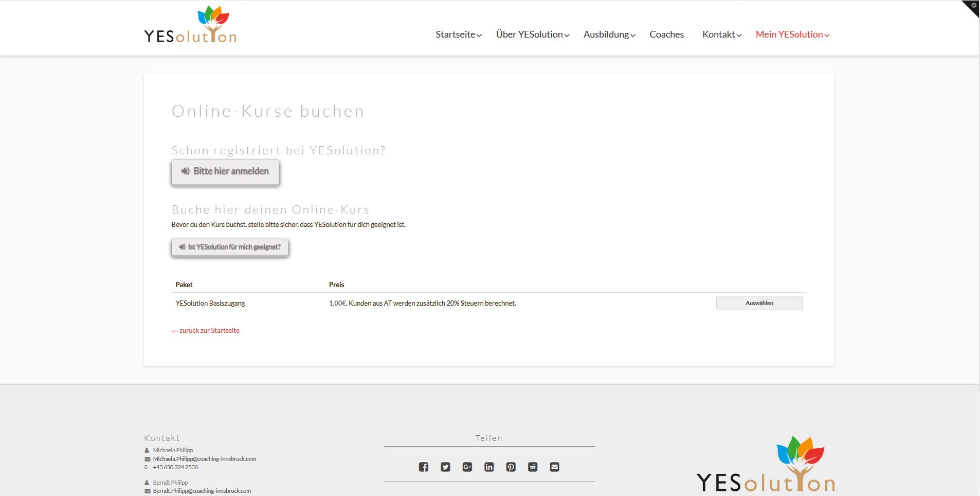
Task: Click the Bitte hier anmelden button
Action: tap(225, 171)
